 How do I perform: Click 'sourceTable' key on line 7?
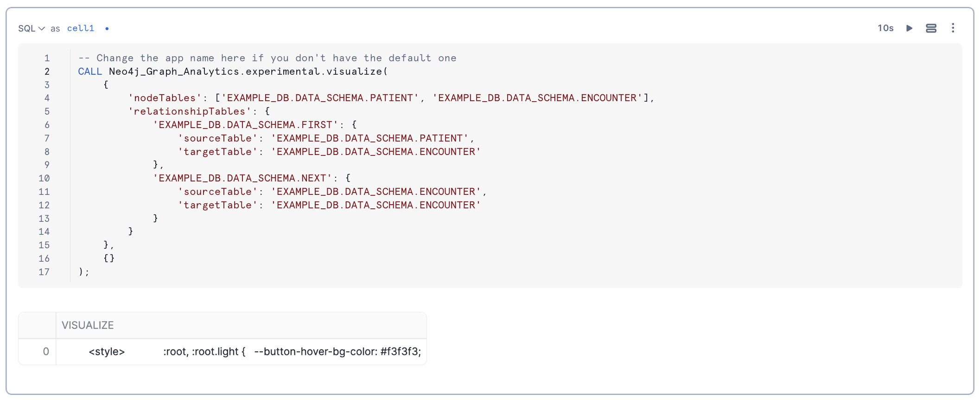(217, 138)
